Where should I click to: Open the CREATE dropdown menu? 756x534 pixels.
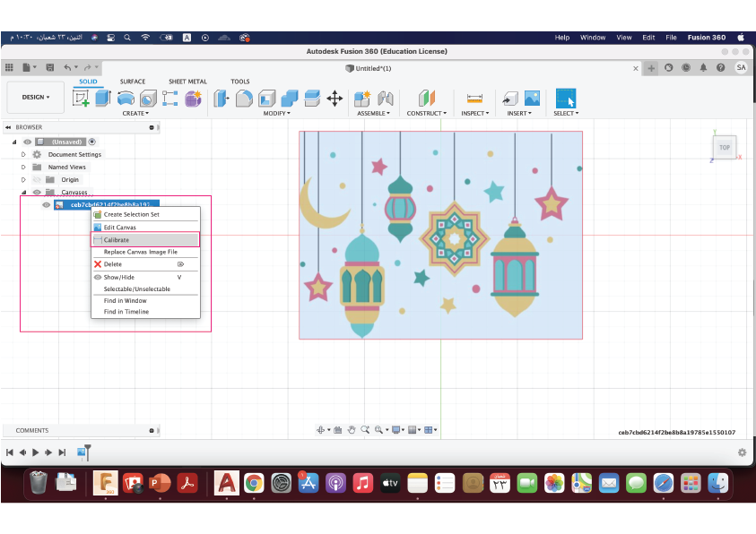(x=135, y=113)
